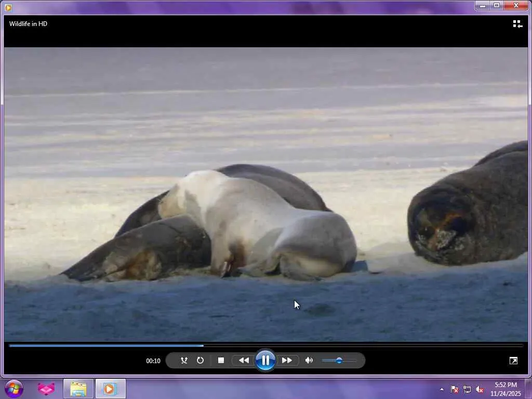Show hidden system tray icons
The width and height of the screenshot is (532, 399).
442,389
